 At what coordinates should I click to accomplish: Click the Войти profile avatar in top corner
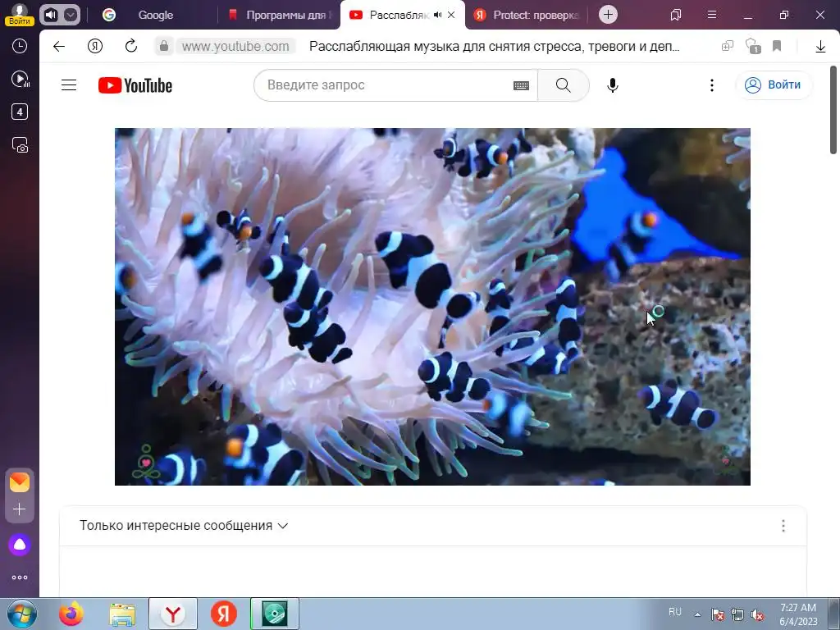point(20,14)
